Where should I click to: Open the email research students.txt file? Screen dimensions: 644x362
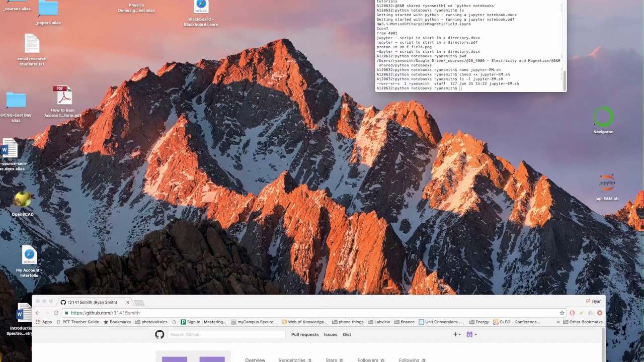[32, 44]
